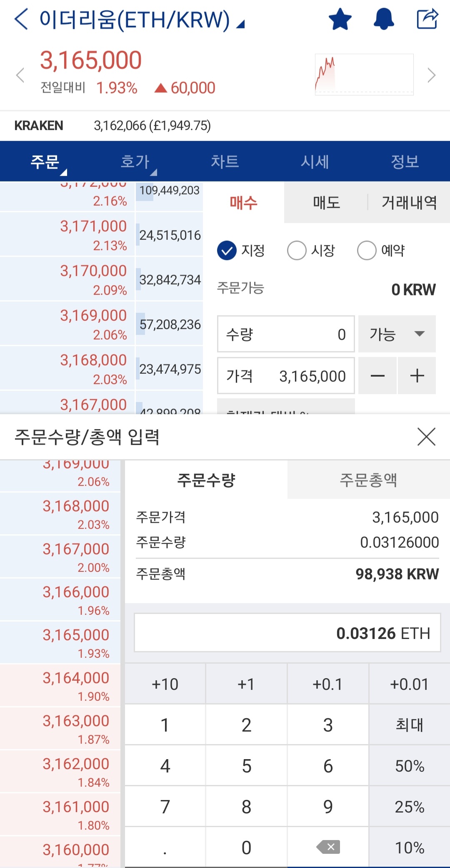The width and height of the screenshot is (450, 868).
Task: Open the 가능 quantity dropdown
Action: click(x=397, y=334)
